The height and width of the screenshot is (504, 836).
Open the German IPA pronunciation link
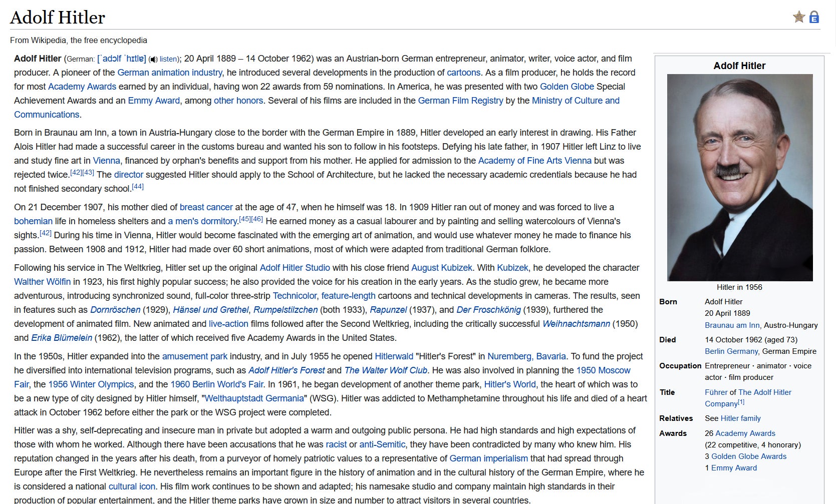click(x=122, y=59)
